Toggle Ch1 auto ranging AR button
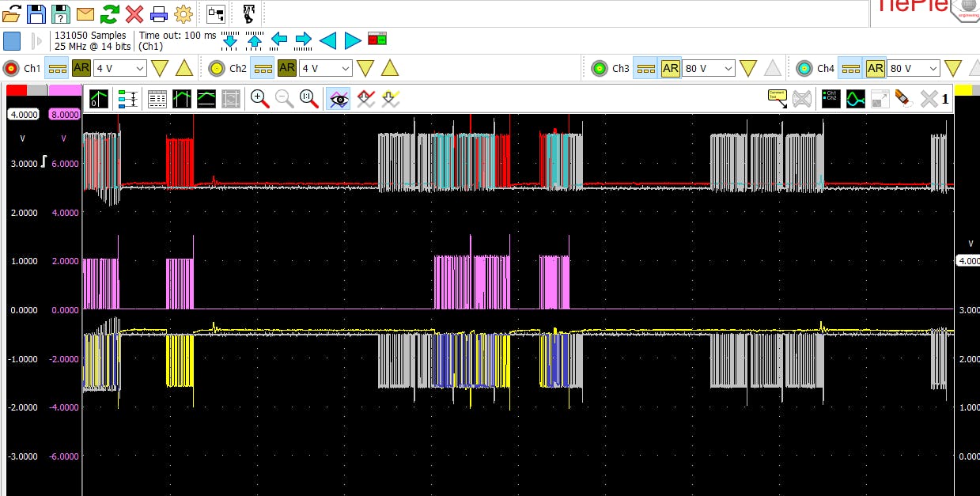 pos(81,68)
